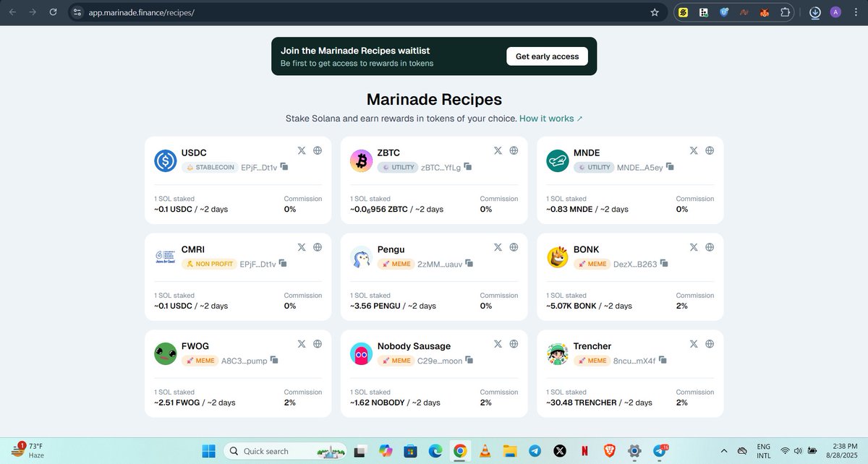Go back with browser back arrow

tap(12, 12)
